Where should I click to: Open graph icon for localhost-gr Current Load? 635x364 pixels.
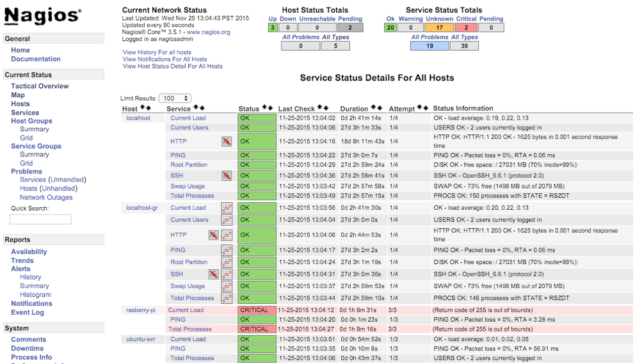click(x=227, y=208)
